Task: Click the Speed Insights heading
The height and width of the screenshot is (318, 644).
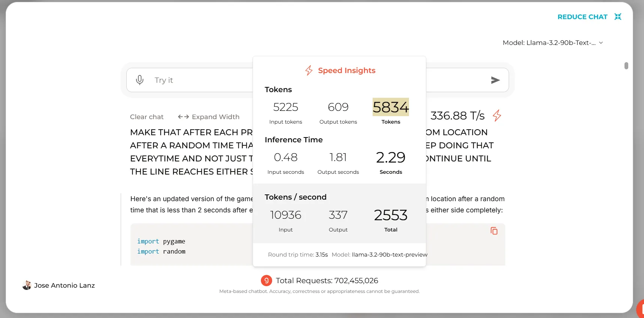Action: pyautogui.click(x=346, y=70)
